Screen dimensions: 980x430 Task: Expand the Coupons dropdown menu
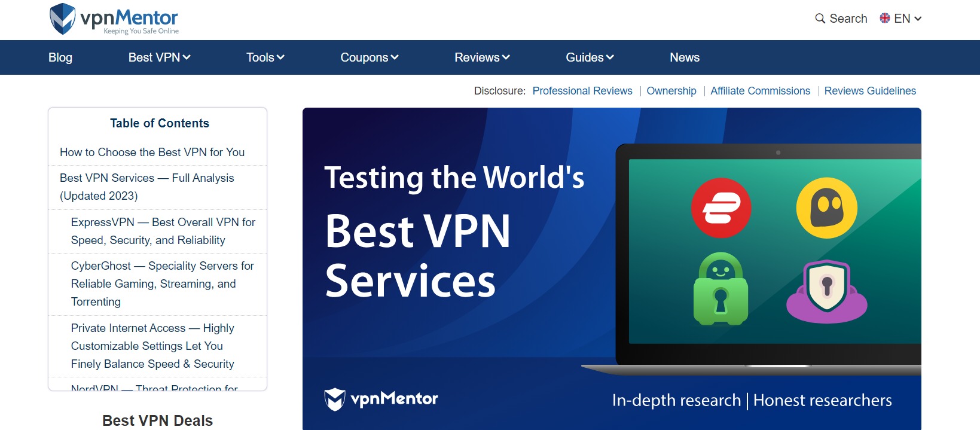click(x=369, y=57)
